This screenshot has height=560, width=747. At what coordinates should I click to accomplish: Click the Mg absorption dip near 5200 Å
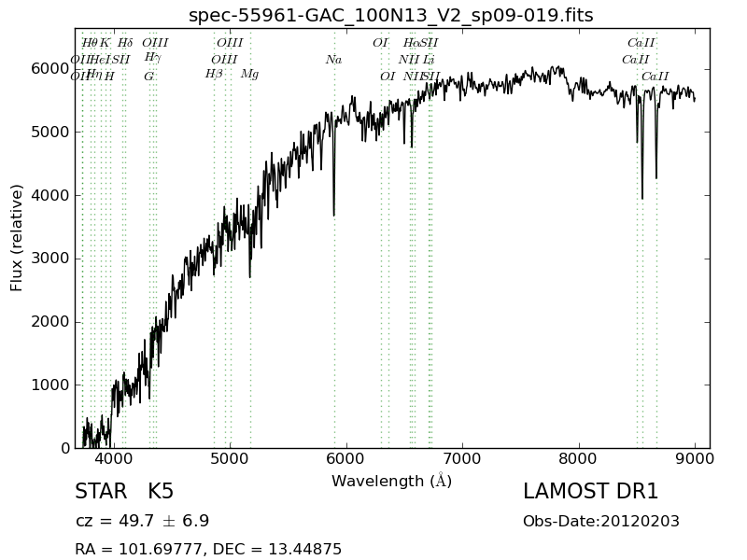[250, 272]
